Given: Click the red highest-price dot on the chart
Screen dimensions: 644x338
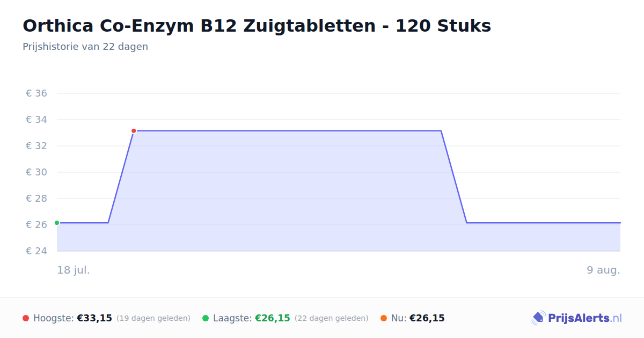Looking at the screenshot, I should click(134, 131).
